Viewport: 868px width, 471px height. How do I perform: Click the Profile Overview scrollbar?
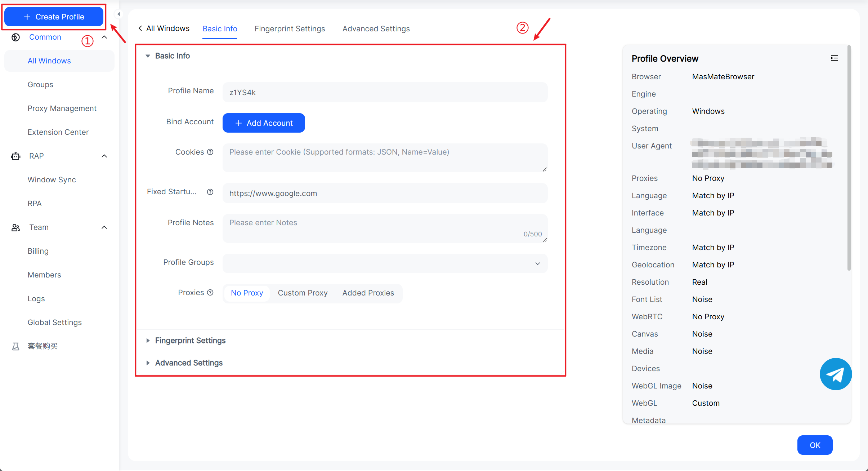849,159
